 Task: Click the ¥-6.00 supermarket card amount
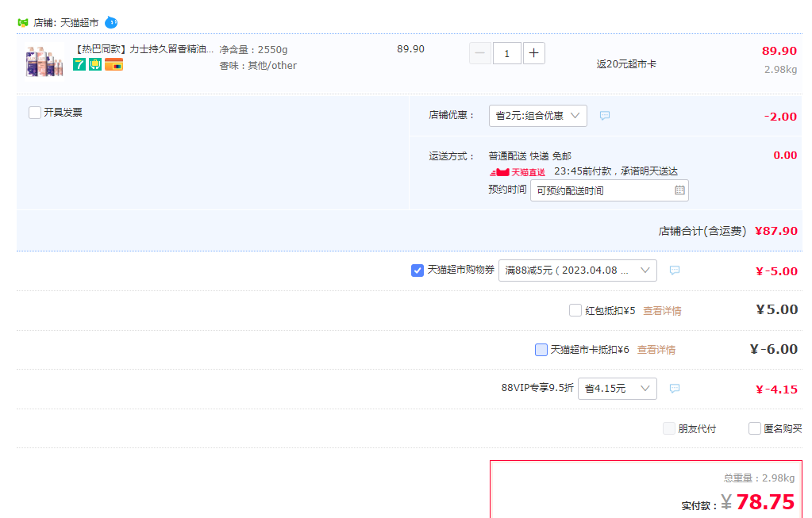(x=774, y=349)
